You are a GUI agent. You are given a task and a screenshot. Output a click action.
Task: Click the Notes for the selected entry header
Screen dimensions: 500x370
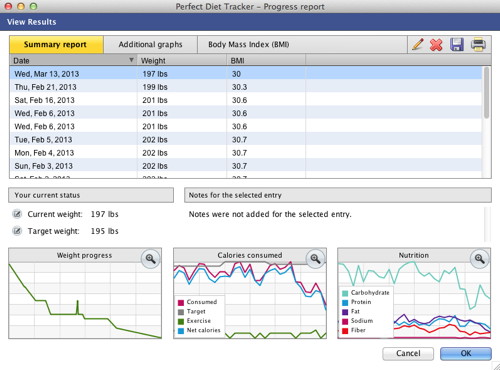338,195
